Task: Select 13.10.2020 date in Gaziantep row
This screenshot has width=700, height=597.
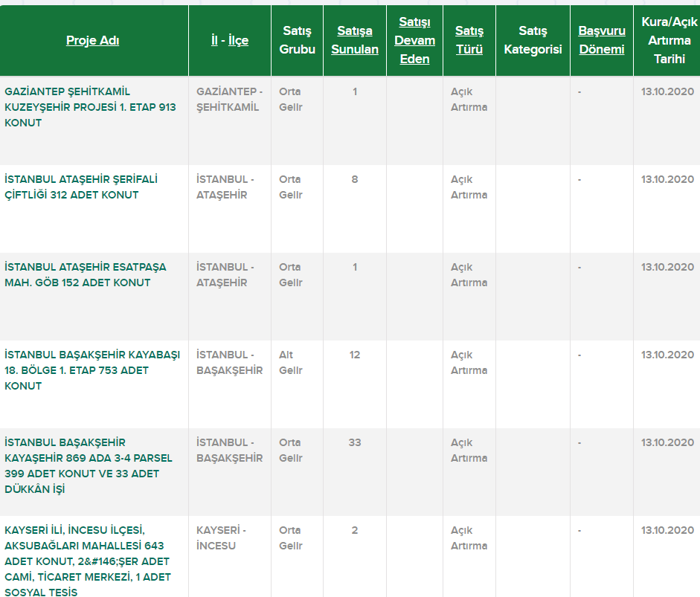Action: [x=667, y=92]
